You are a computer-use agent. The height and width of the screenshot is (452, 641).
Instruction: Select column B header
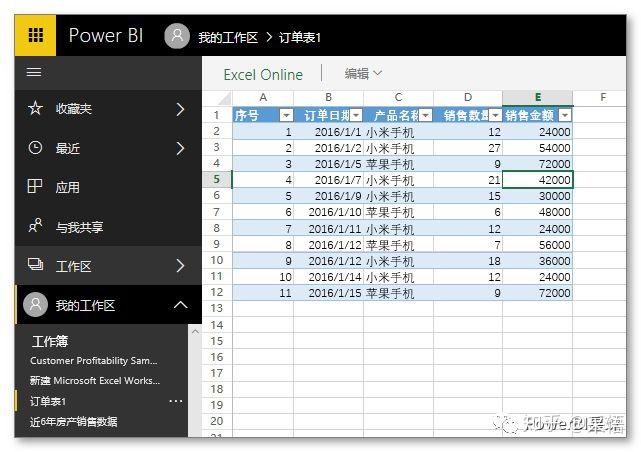click(328, 98)
